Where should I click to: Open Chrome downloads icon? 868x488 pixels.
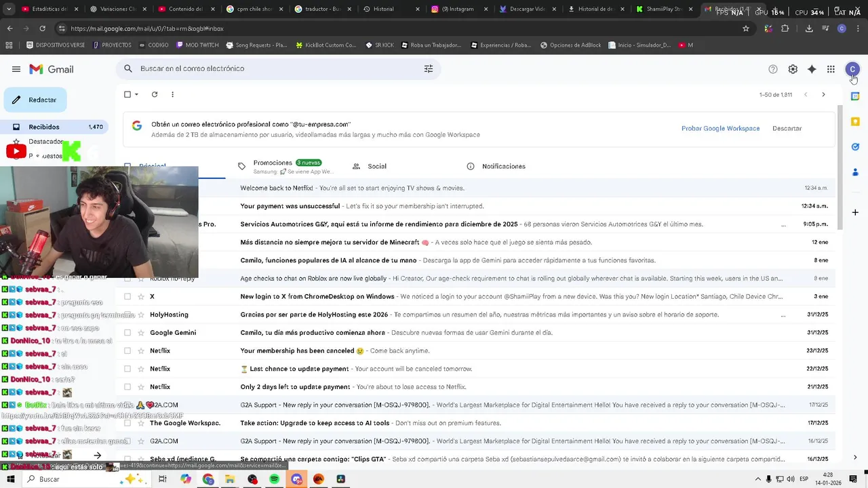click(x=809, y=28)
